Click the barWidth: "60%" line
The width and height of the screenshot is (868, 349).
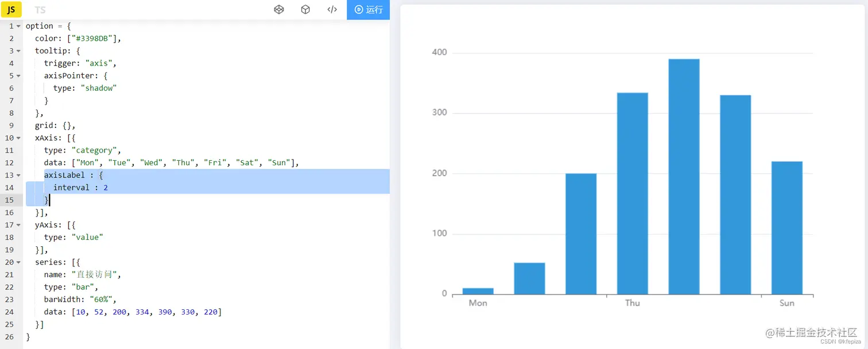80,300
